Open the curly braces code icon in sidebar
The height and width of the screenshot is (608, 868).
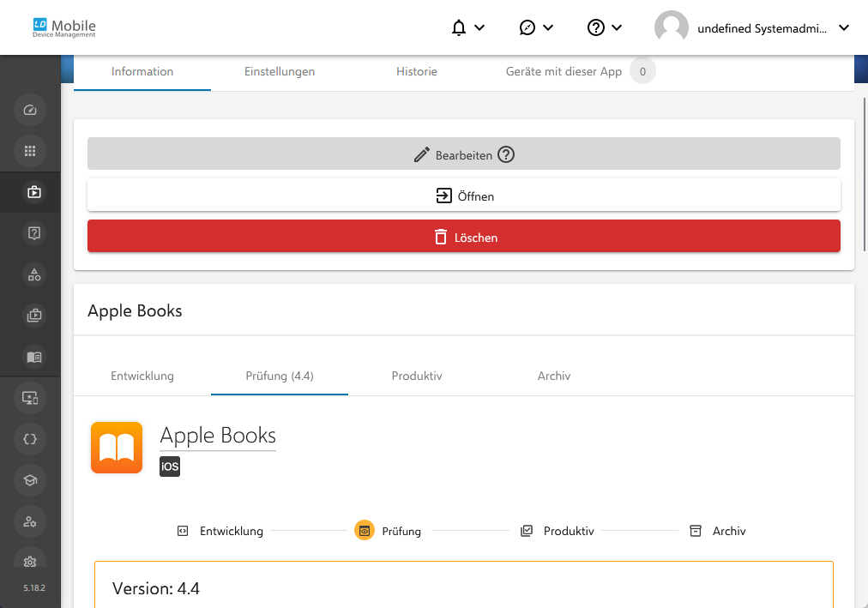pos(30,439)
